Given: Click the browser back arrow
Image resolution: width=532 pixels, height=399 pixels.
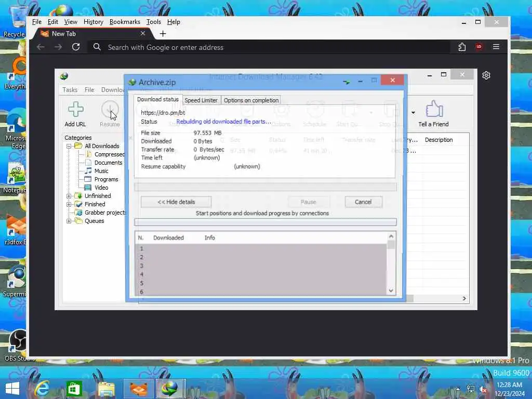Looking at the screenshot, I should point(41,47).
